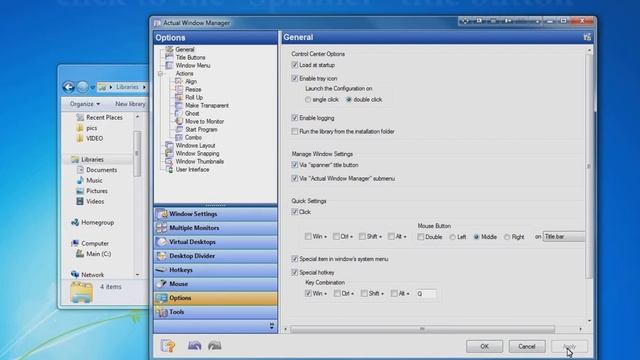Click New library in the Explorer toolbar

130,104
